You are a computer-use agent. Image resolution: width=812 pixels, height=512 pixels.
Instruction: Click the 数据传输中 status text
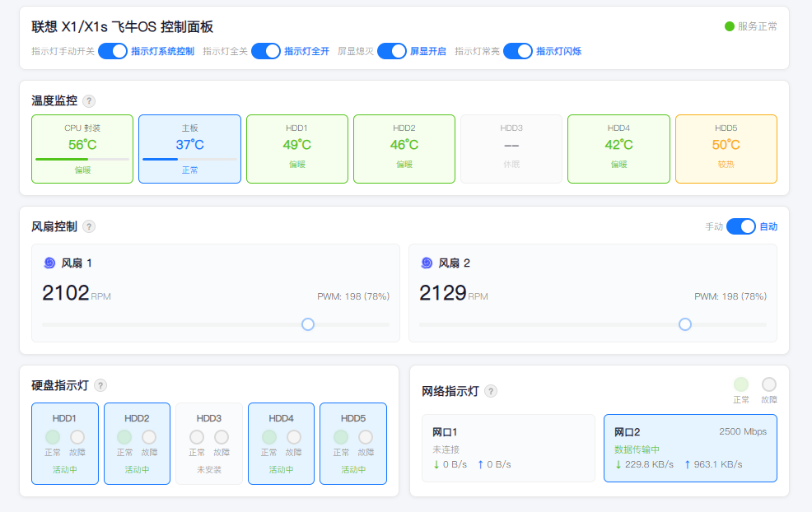click(x=637, y=449)
